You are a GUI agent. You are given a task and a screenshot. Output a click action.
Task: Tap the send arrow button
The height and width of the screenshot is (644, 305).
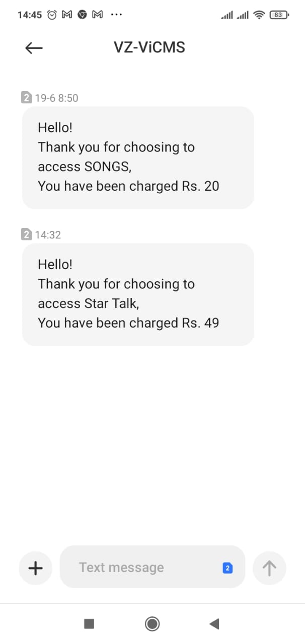pyautogui.click(x=269, y=568)
